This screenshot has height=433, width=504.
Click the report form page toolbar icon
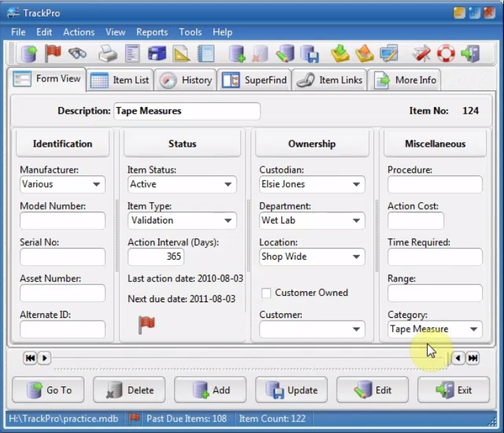(x=132, y=53)
